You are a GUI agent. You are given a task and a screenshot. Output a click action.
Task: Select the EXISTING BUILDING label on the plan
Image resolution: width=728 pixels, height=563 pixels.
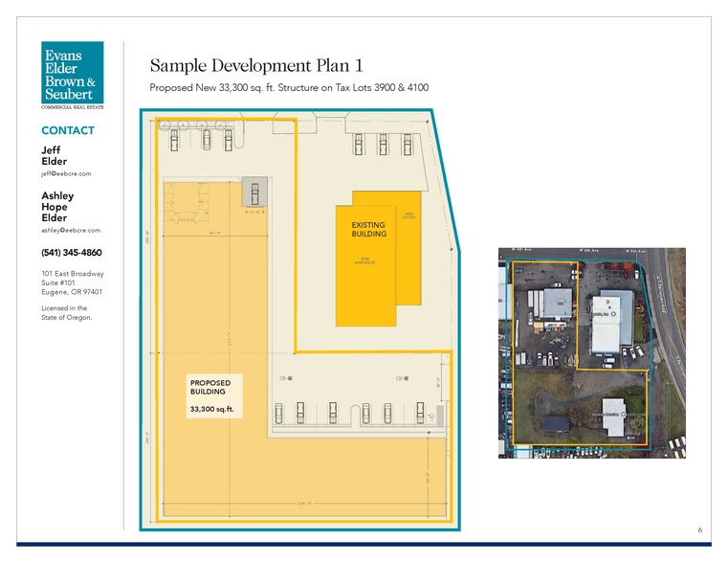coord(367,230)
